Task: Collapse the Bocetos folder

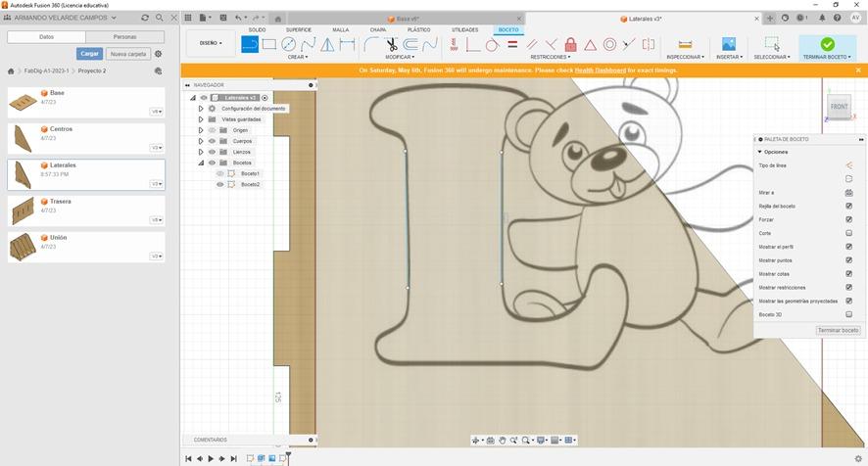Action: coord(201,163)
